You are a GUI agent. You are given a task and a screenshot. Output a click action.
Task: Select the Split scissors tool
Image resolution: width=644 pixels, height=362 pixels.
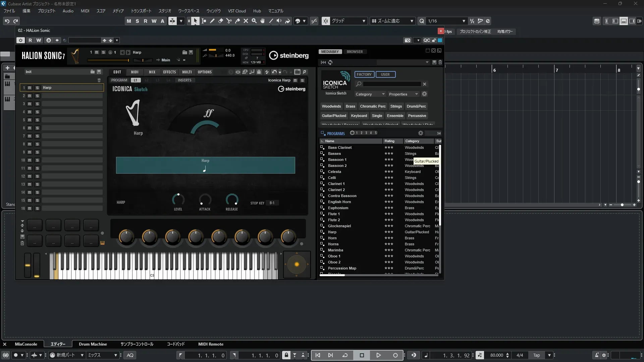pyautogui.click(x=229, y=21)
